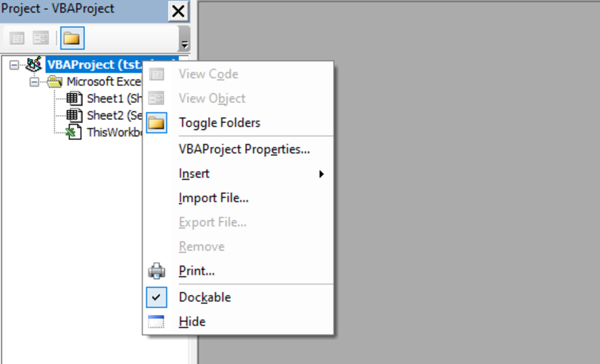Open VBAProject Properties dialog
600x364 pixels.
pos(244,149)
